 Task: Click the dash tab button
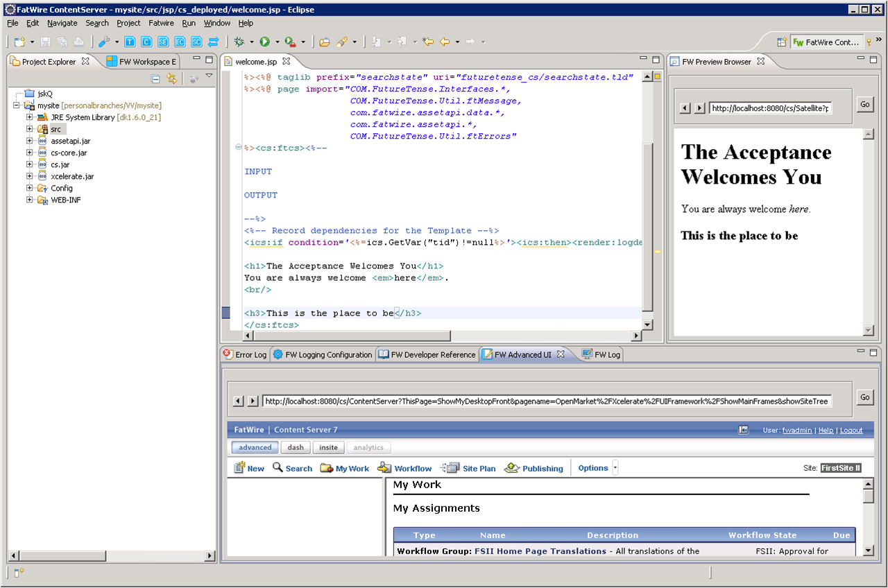tap(296, 447)
